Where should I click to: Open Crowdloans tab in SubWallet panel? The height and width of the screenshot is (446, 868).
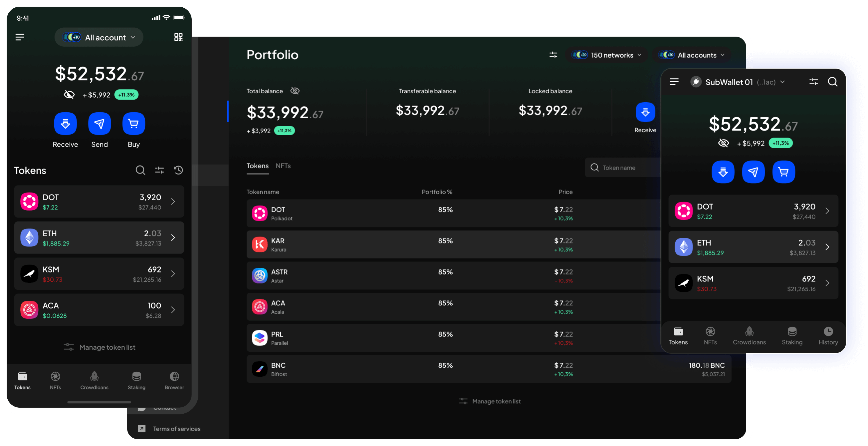750,336
